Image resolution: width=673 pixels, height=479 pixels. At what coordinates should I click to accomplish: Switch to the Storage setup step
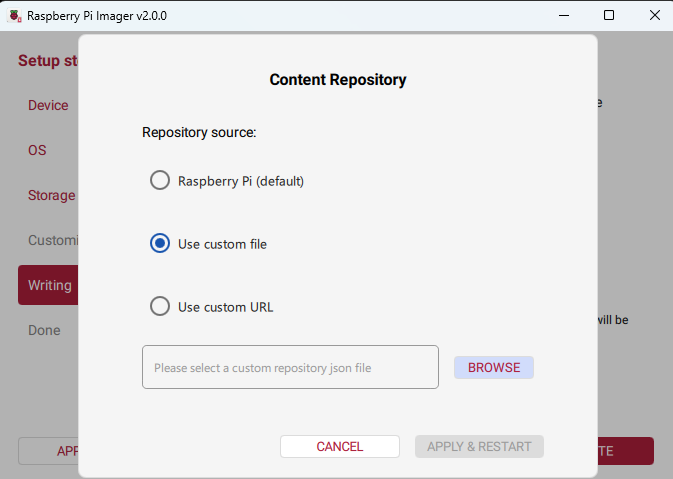pos(51,196)
